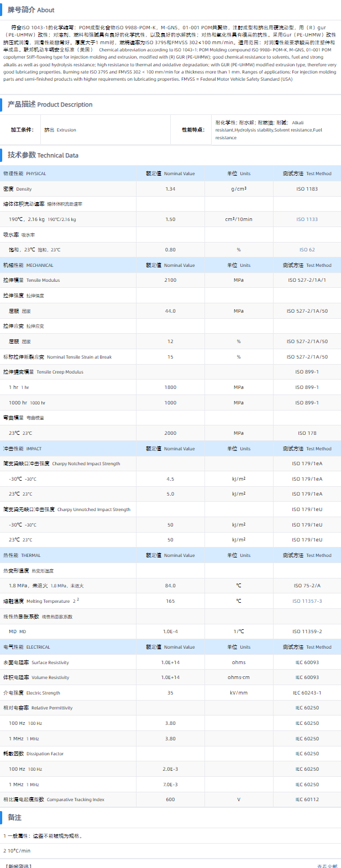Click the Surface Resistivity row label

click(x=36, y=662)
